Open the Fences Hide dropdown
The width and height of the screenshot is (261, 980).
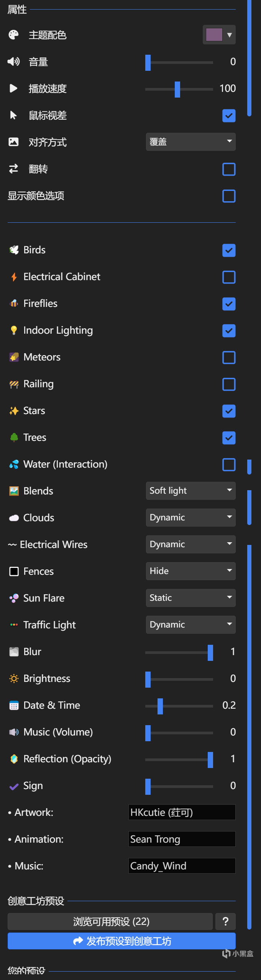(190, 571)
